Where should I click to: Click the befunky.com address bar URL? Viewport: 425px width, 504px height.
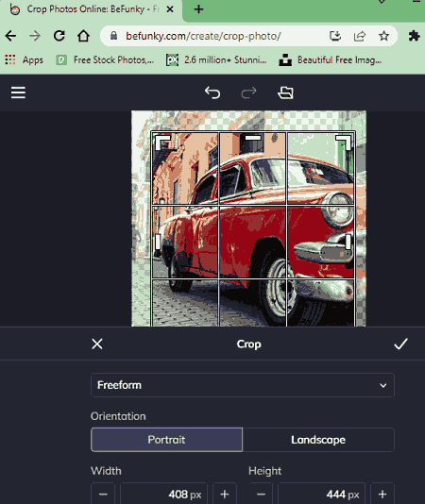[203, 36]
